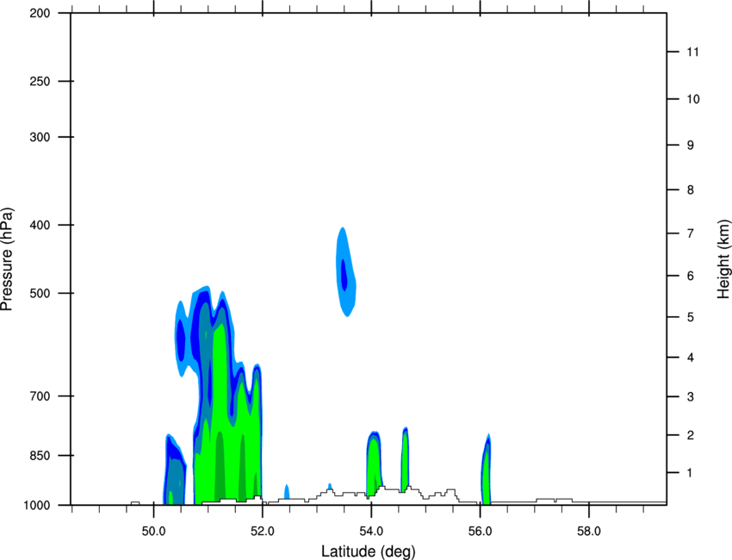Click the 2 km height label

pyautogui.click(x=691, y=435)
